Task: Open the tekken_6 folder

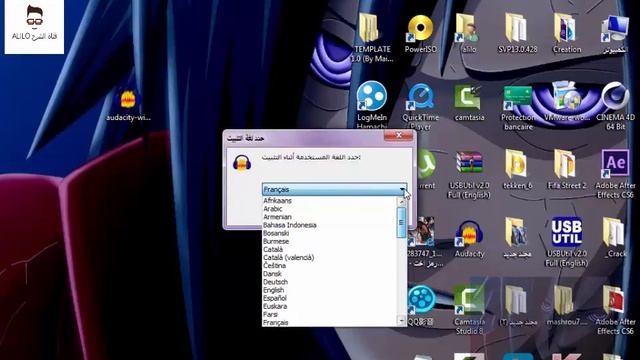Action: (x=516, y=164)
